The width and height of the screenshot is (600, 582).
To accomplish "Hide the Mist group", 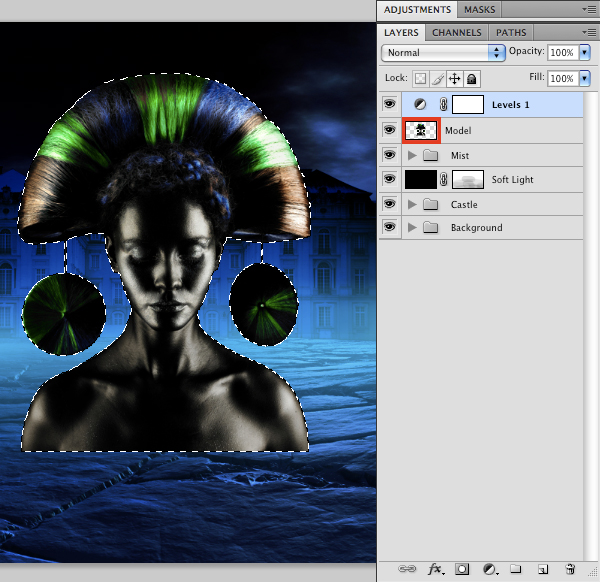I will coord(390,155).
